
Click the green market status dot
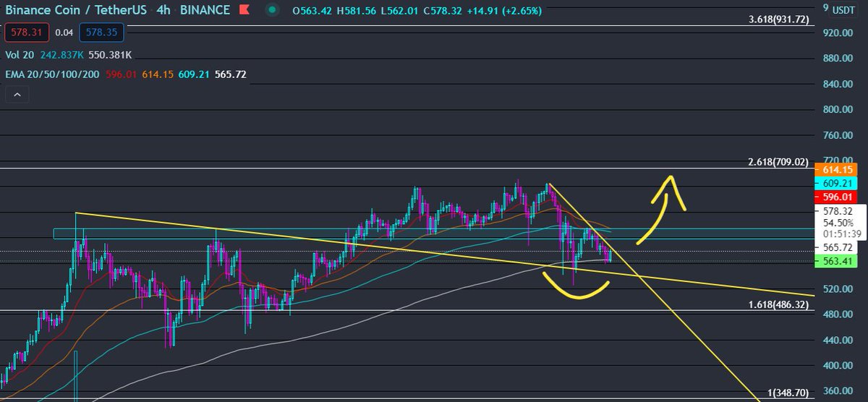pos(271,10)
